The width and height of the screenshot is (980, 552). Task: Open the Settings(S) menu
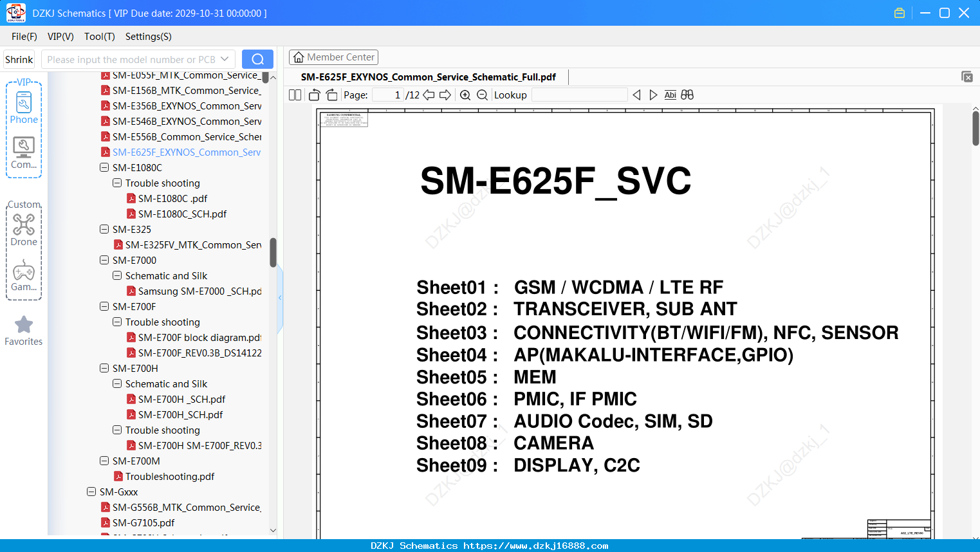[x=149, y=37]
